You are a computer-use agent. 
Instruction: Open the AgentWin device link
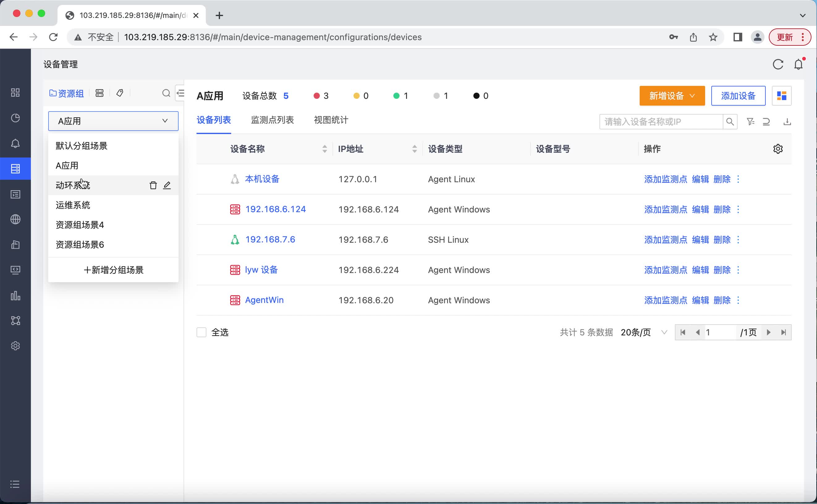pos(264,300)
